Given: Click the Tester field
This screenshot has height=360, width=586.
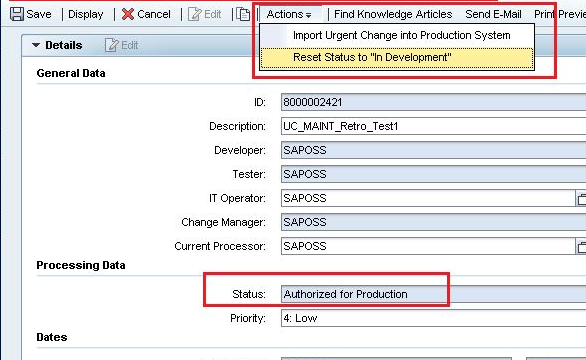Looking at the screenshot, I should coord(434,174).
